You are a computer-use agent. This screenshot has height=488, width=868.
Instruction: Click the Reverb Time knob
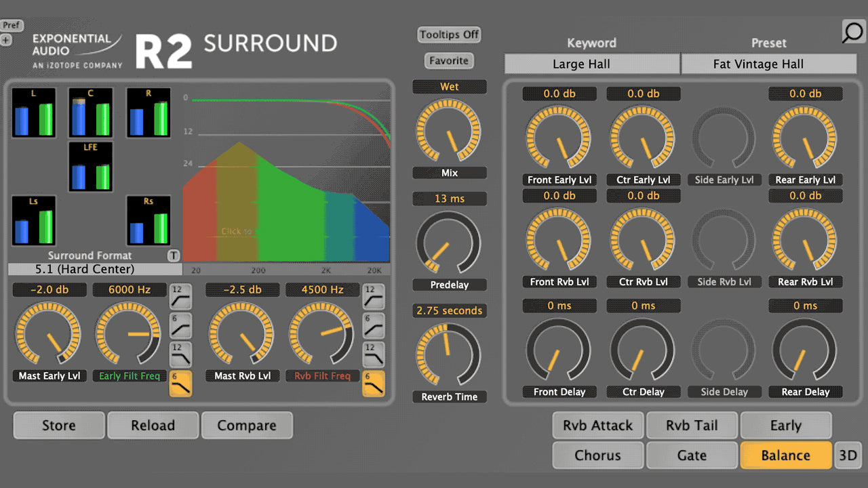pyautogui.click(x=448, y=354)
